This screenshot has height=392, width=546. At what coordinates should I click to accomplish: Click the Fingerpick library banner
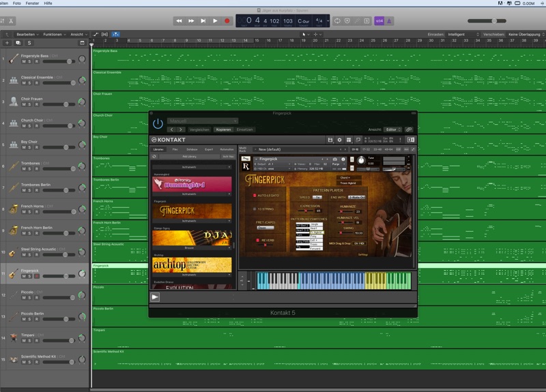point(192,211)
